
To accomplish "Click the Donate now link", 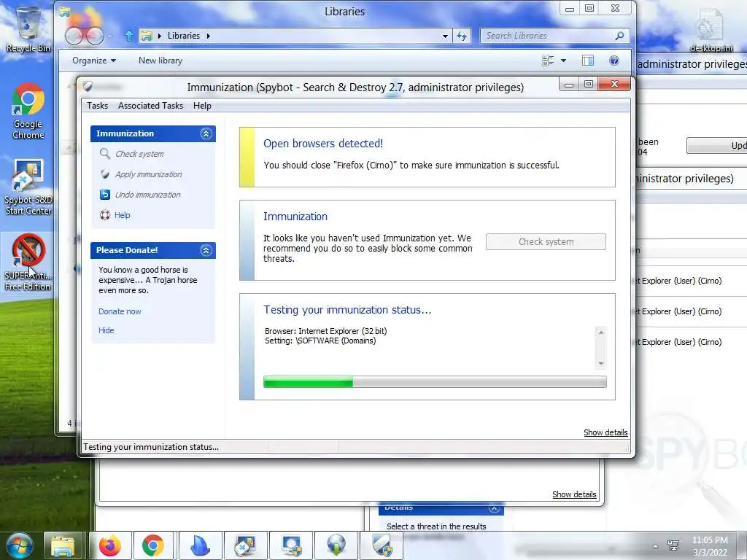I will [120, 311].
